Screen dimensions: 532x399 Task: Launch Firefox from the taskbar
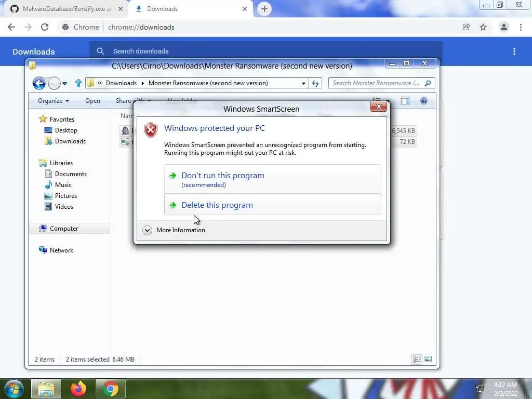pos(78,389)
